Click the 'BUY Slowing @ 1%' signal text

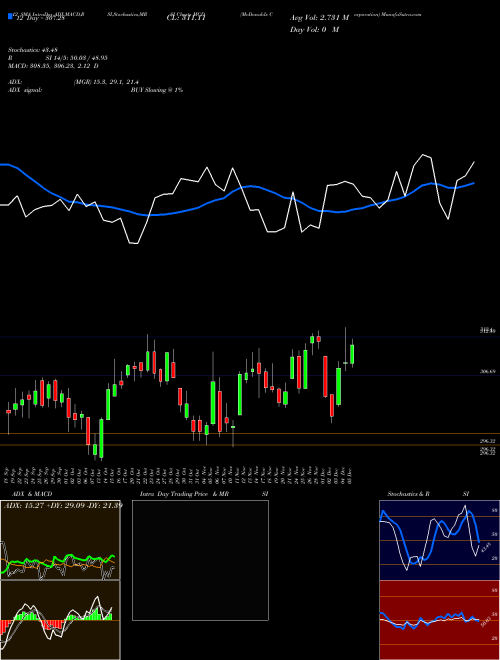[157, 90]
